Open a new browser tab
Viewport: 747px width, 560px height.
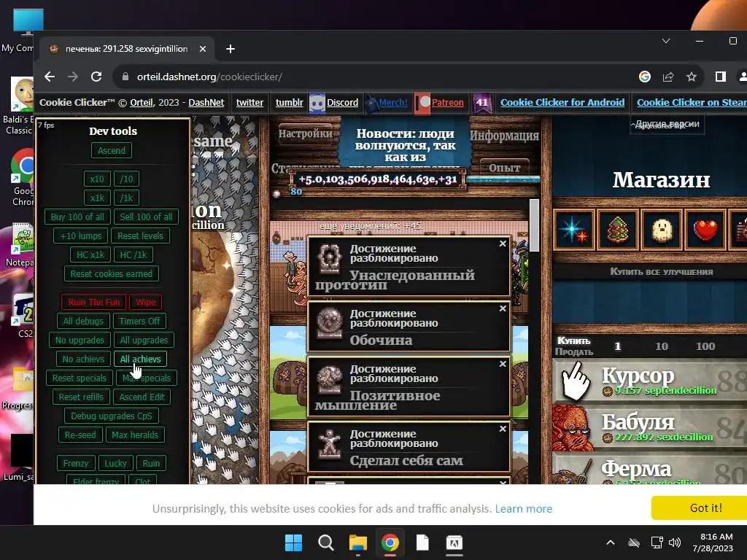pos(230,49)
